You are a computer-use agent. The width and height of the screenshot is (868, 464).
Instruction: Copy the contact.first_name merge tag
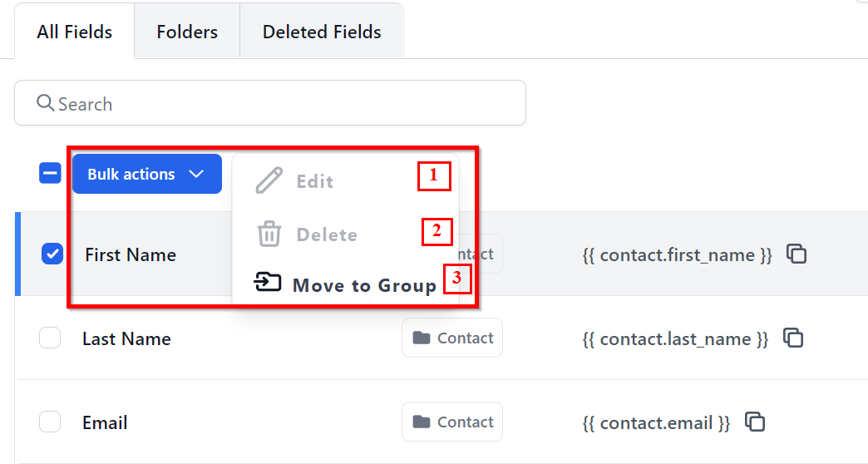[x=796, y=254]
